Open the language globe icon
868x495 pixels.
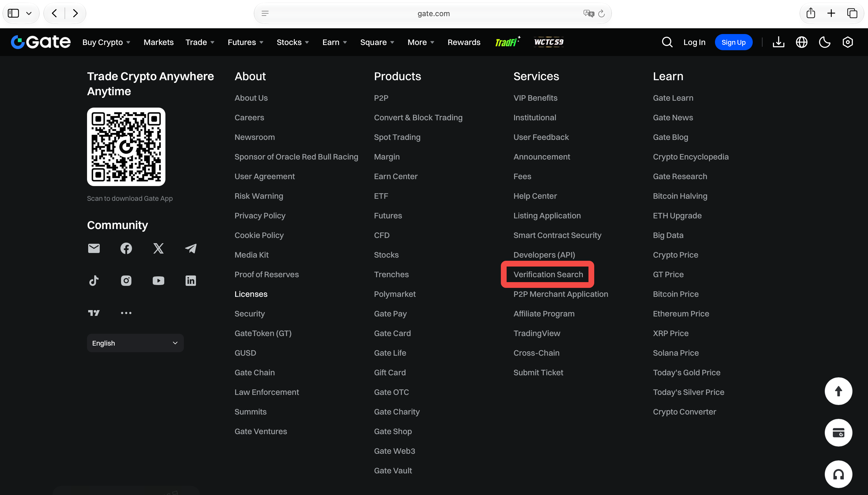pyautogui.click(x=801, y=42)
